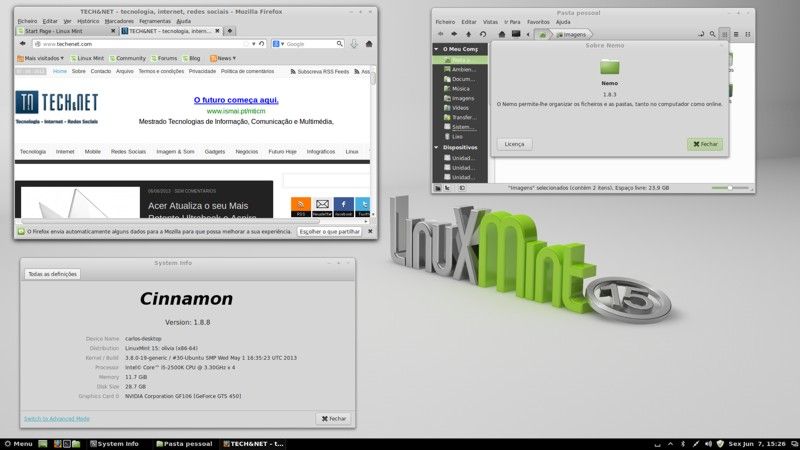Click Facebook icon on TECH&NET page
Viewport: 800px width, 450px height.
(343, 204)
